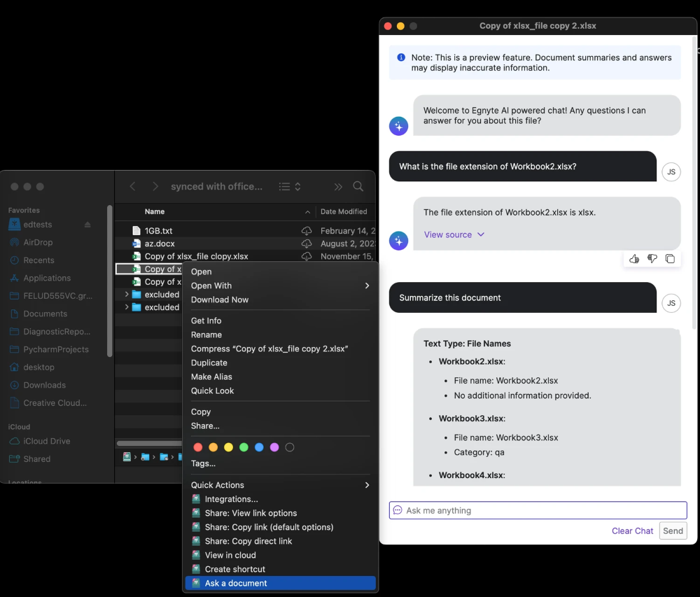Click the AI sparkle avatar beside welcome message
The height and width of the screenshot is (597, 700).
click(x=399, y=126)
